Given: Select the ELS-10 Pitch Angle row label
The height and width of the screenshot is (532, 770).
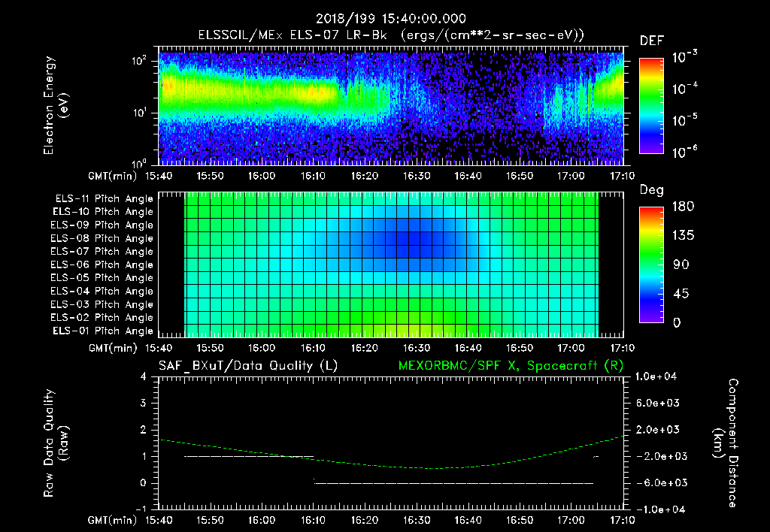Looking at the screenshot, I should tap(103, 212).
